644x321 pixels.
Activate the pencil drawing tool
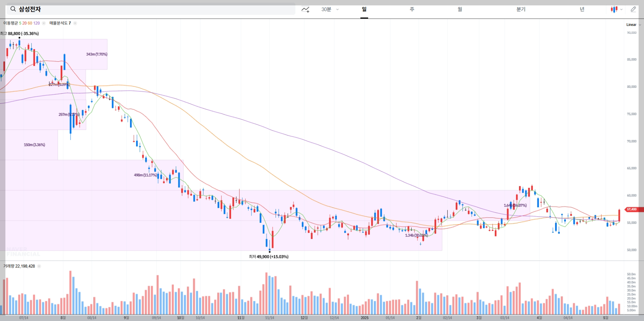(x=634, y=9)
